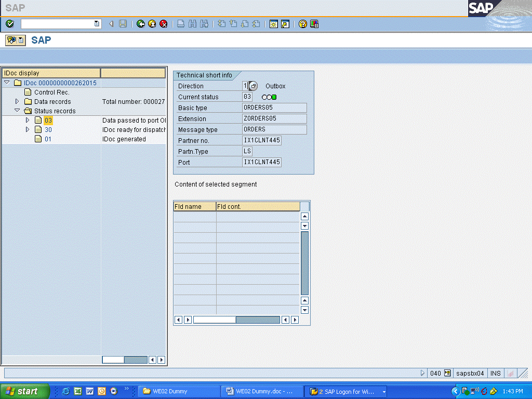Select the IDoc 0000000000262015 link
The width and height of the screenshot is (532, 399).
click(x=60, y=83)
